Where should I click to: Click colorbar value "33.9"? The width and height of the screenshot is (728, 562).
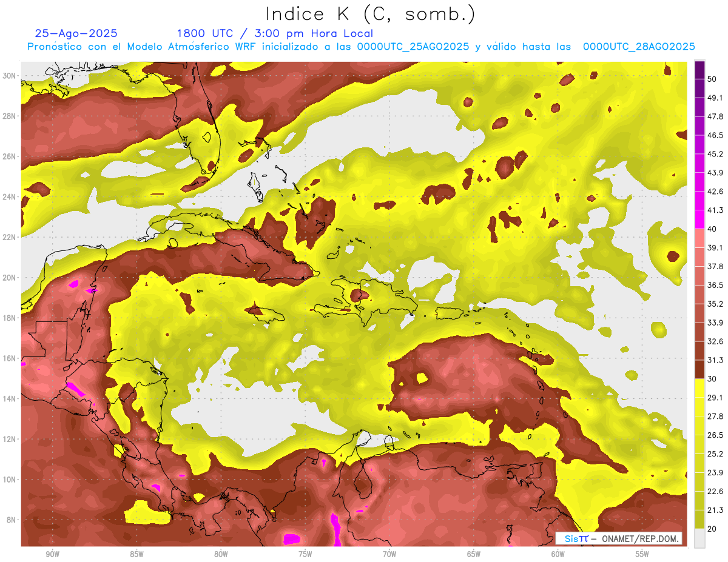point(715,323)
